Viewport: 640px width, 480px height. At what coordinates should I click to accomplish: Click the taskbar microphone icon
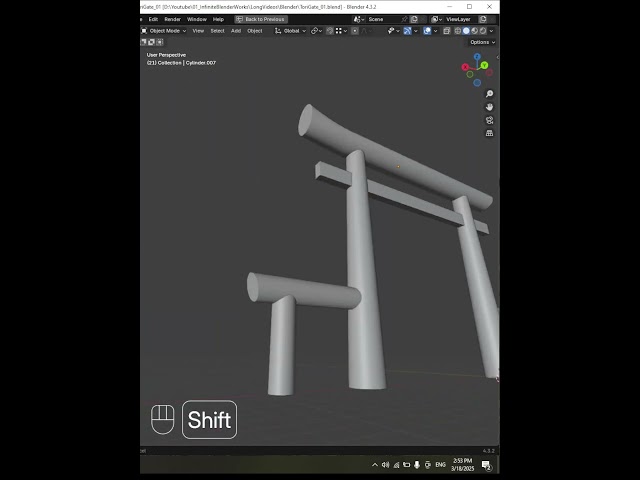(417, 464)
